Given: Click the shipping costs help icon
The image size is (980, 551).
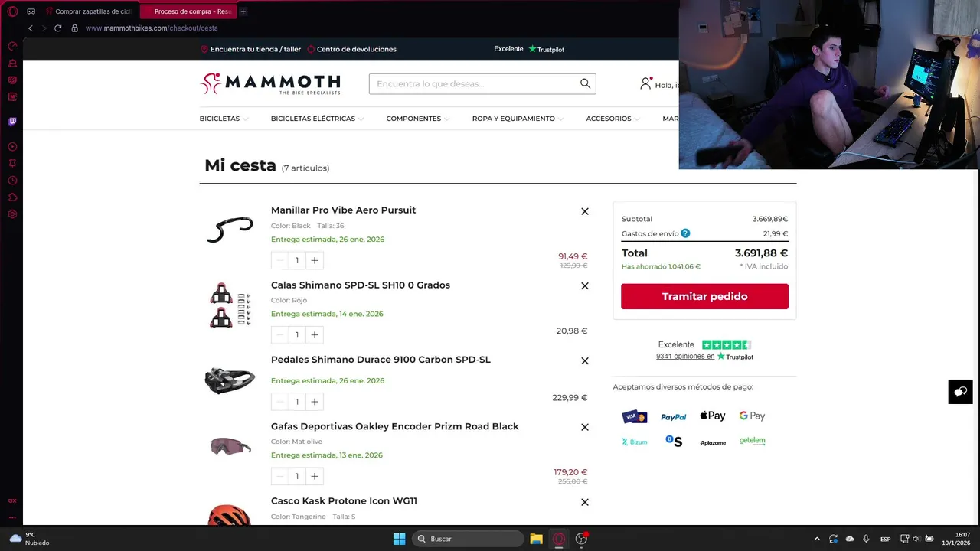Looking at the screenshot, I should click(x=685, y=233).
